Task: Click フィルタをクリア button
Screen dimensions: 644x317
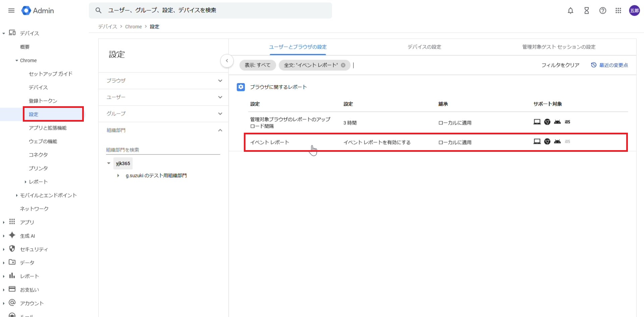Action: point(560,65)
